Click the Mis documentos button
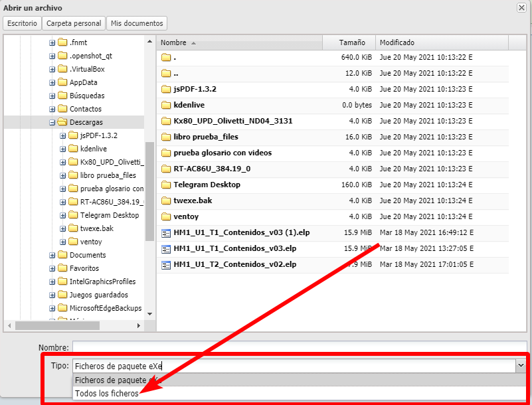 (x=136, y=23)
